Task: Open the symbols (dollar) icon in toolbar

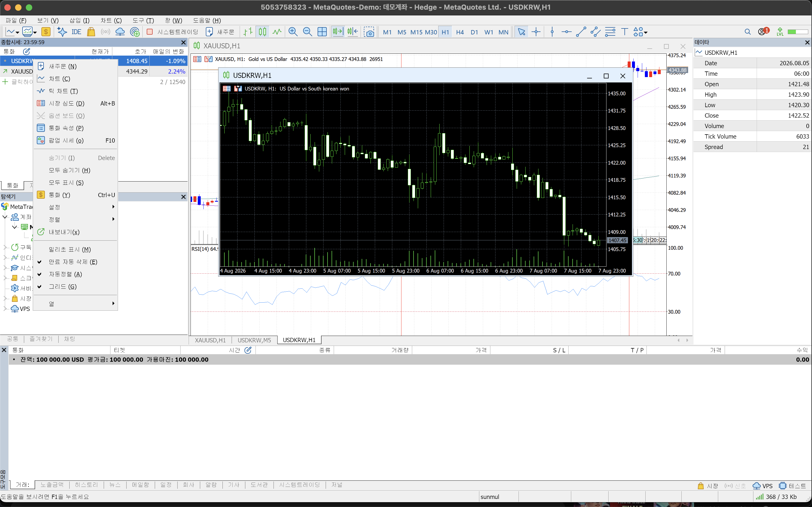Action: [46, 32]
